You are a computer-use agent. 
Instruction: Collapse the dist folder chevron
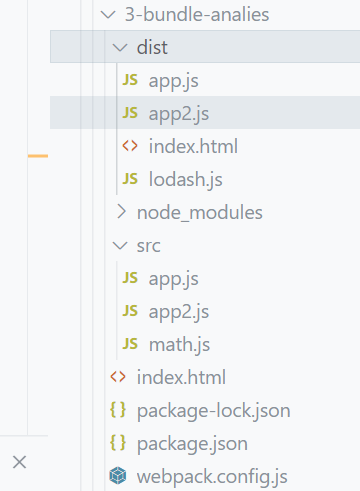(x=120, y=47)
